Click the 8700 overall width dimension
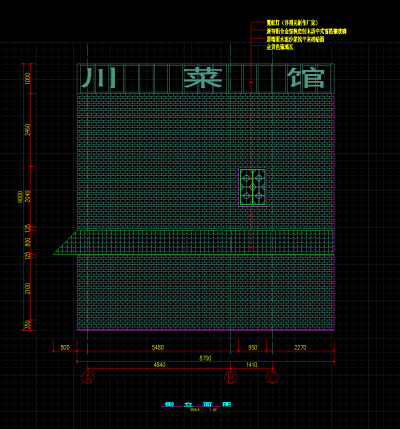Screen dimensions: 400x429 click(x=205, y=358)
